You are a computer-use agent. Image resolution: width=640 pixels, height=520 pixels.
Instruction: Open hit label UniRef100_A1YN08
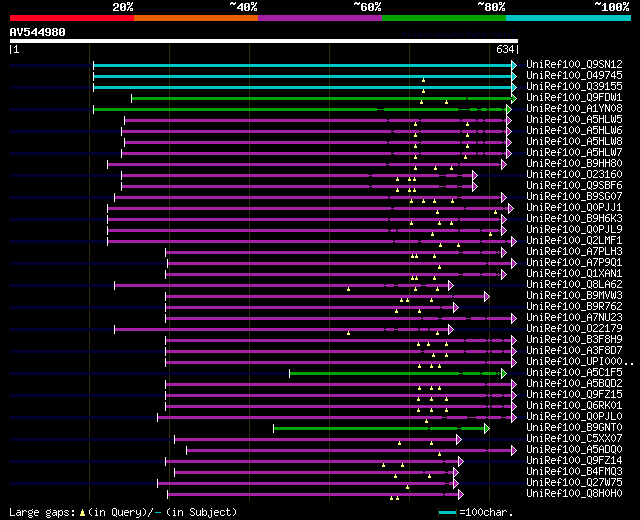(x=574, y=108)
